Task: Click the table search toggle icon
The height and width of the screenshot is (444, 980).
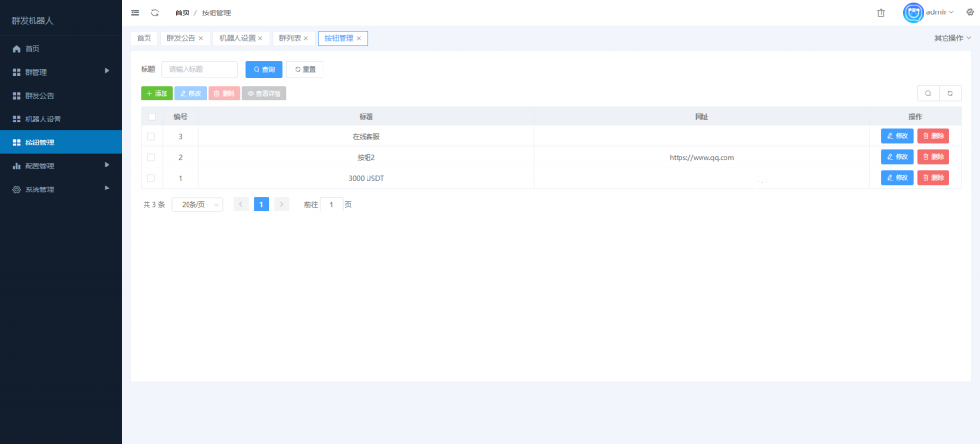Action: tap(928, 93)
